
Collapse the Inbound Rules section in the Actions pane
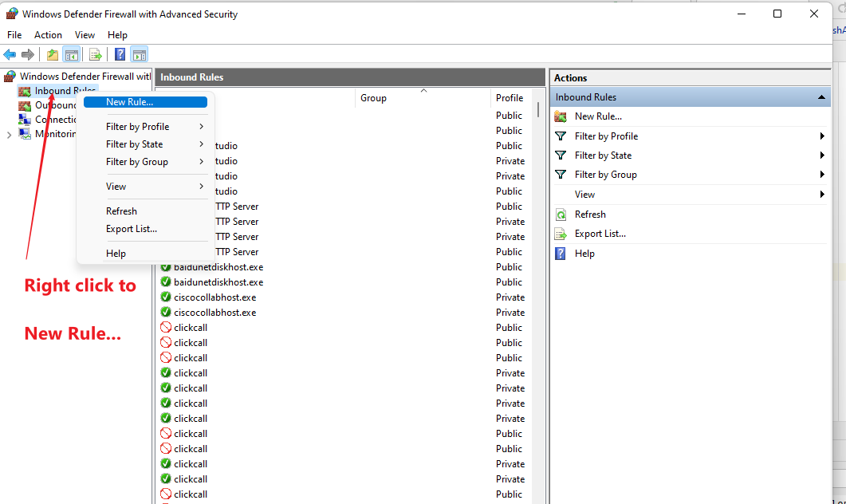821,97
